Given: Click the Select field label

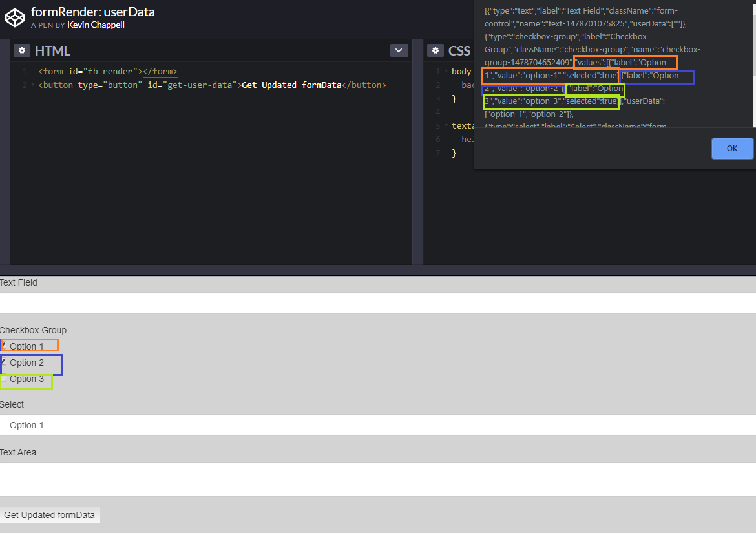Looking at the screenshot, I should (x=12, y=404).
